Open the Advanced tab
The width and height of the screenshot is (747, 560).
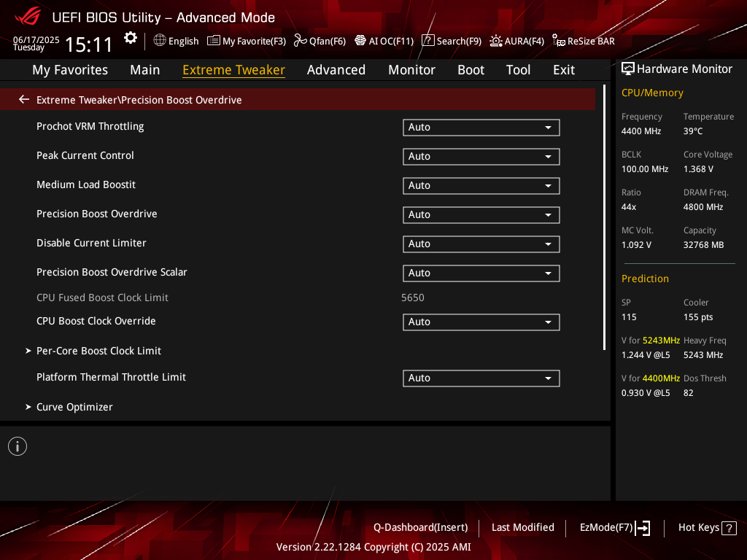pos(336,70)
